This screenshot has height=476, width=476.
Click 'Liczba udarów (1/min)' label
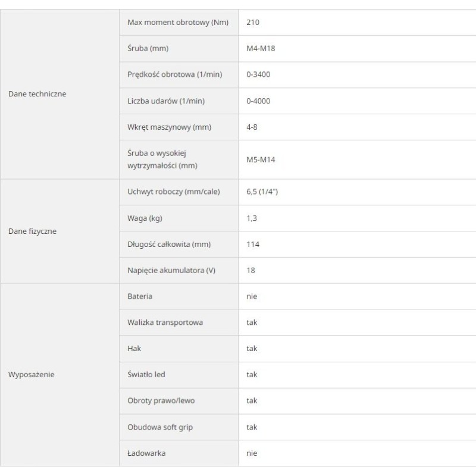coord(166,101)
